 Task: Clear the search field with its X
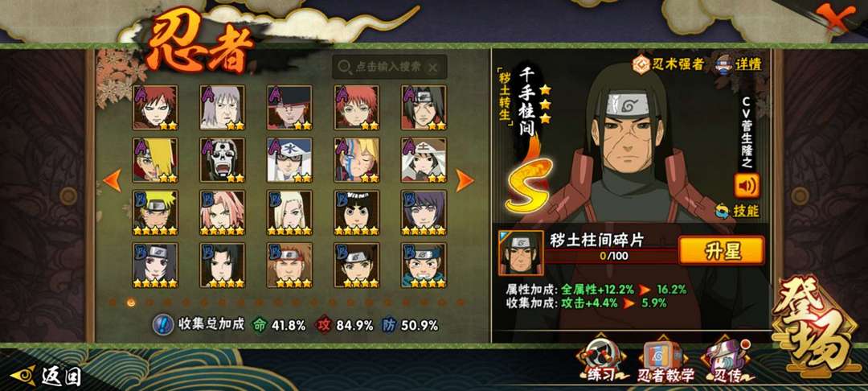click(433, 67)
